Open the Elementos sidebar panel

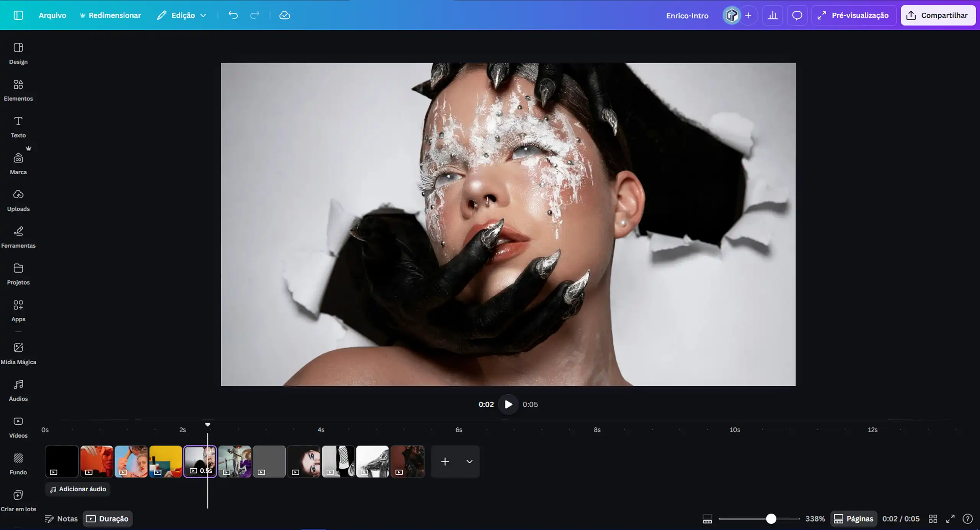(18, 90)
